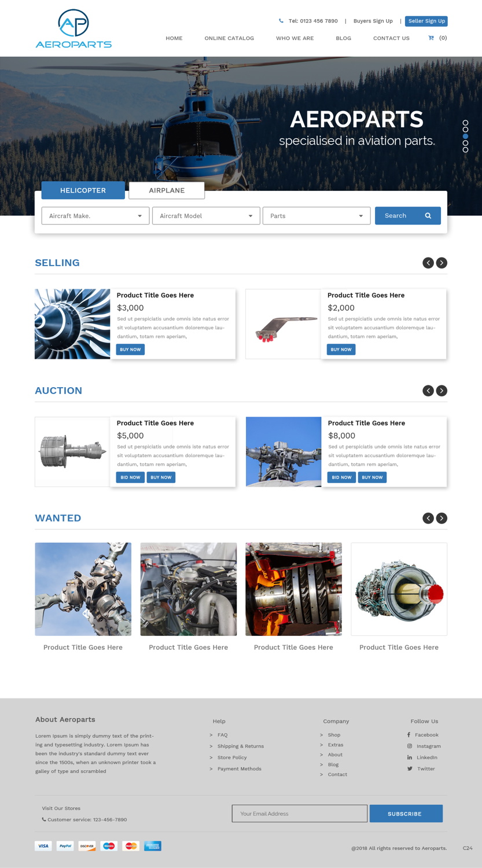Switch to the Helicopter tab

click(x=83, y=190)
